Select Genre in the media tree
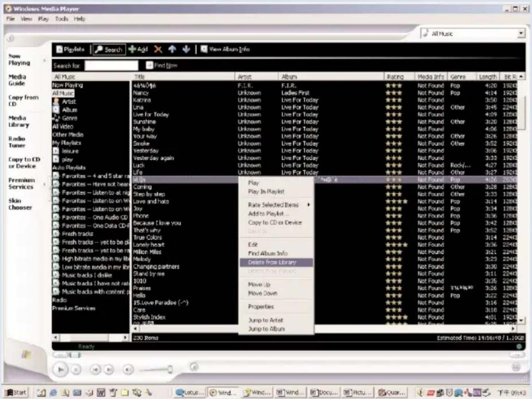This screenshot has width=532, height=399. click(x=65, y=118)
